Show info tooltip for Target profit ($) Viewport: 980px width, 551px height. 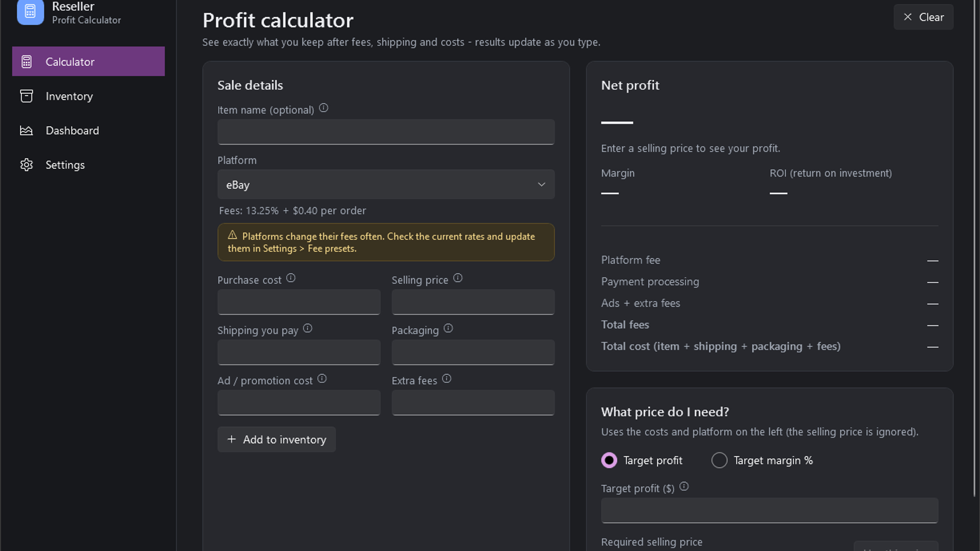pos(684,487)
